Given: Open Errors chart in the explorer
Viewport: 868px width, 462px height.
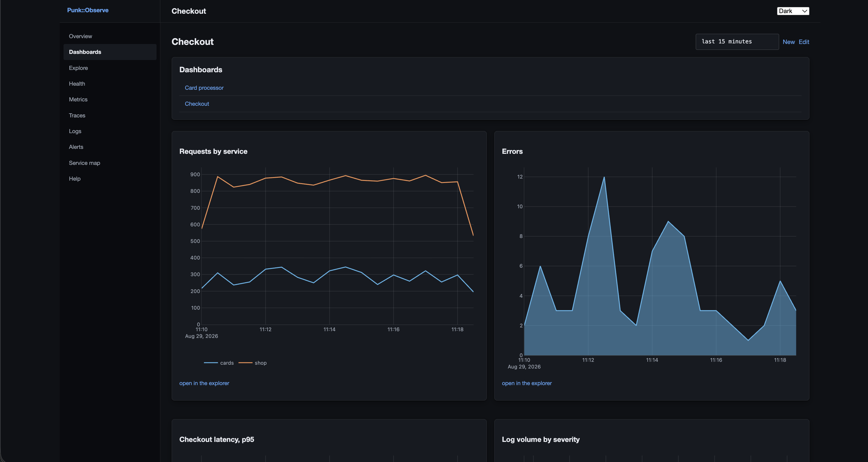Looking at the screenshot, I should [527, 383].
